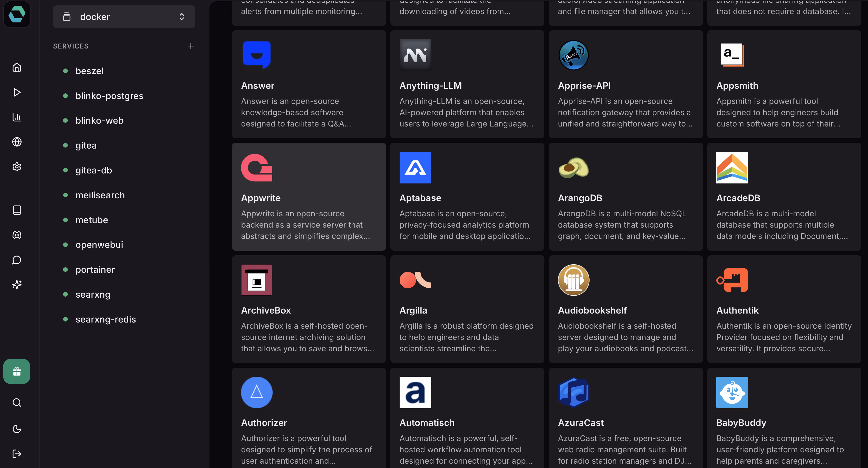Open the bar chart monitoring icon

click(17, 117)
